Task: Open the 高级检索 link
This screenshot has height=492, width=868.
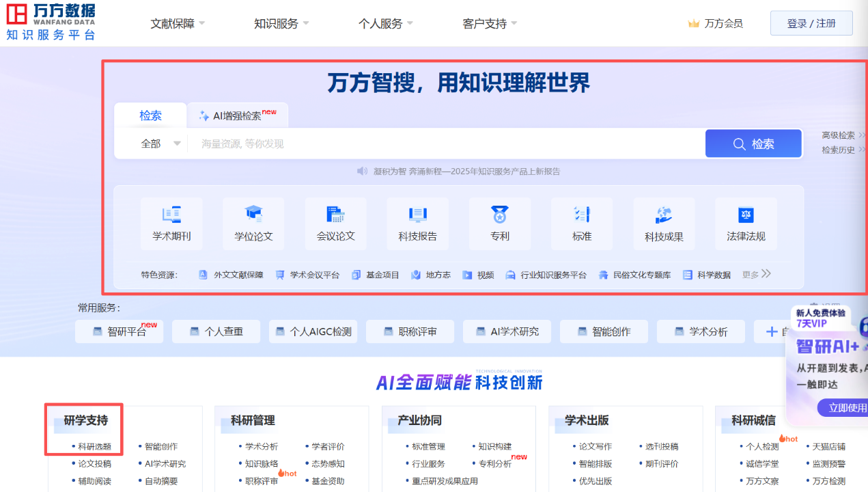Action: point(839,135)
